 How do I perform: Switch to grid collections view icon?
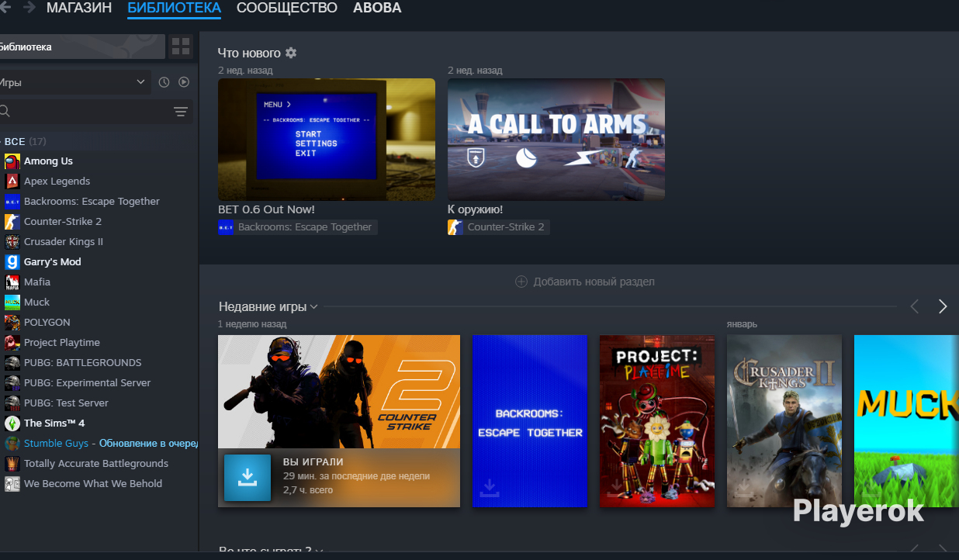[181, 47]
